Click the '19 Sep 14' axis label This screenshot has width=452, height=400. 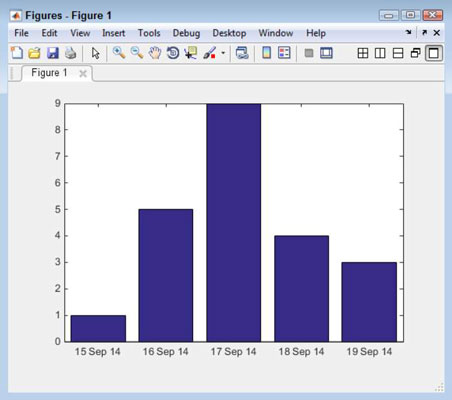(x=369, y=352)
